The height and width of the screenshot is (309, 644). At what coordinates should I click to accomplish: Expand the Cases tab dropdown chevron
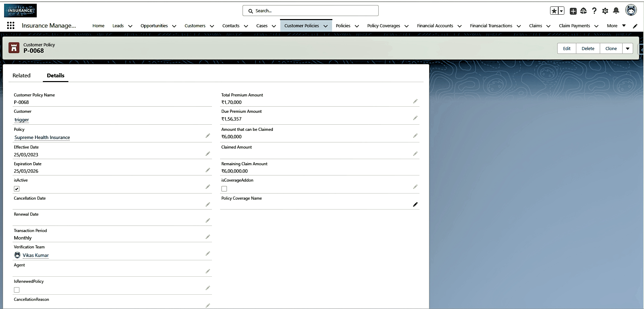coord(274,26)
